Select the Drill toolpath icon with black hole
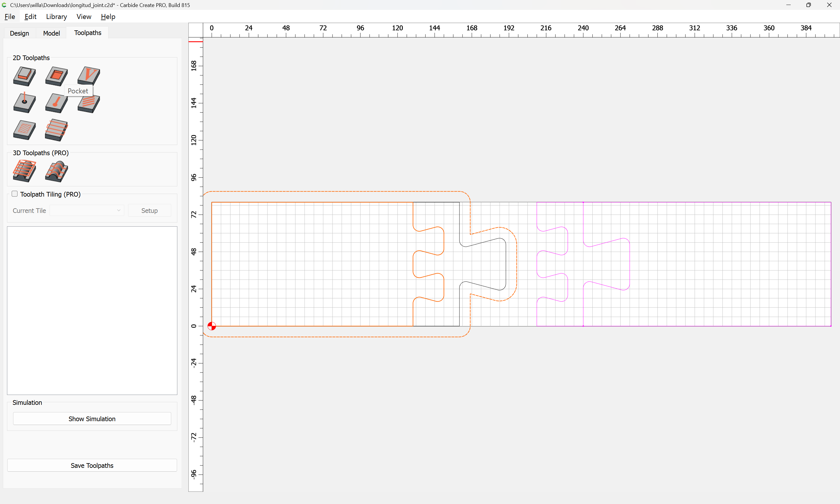840x504 pixels. click(24, 103)
